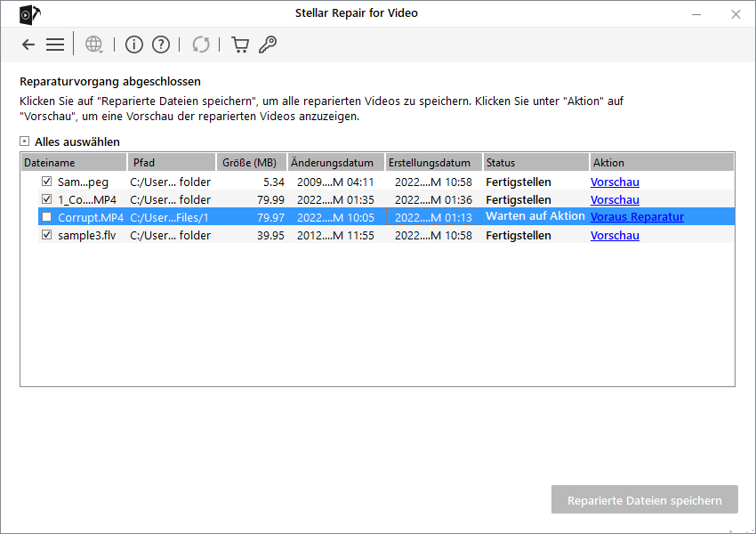Image resolution: width=756 pixels, height=534 pixels.
Task: Select the Corrupt.MP4 file name
Action: pos(91,217)
